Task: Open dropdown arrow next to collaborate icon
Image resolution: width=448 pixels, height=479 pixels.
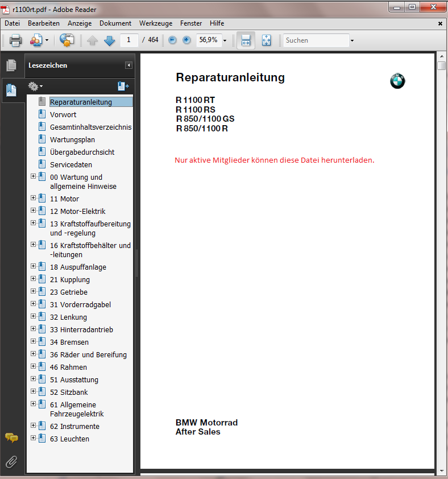Action: pos(47,40)
